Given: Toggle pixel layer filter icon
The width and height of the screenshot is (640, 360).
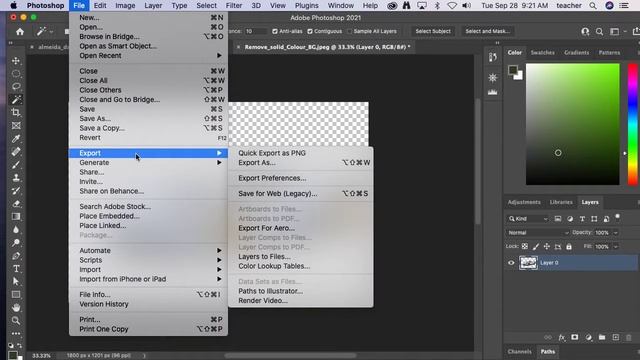Looking at the screenshot, I should [x=558, y=219].
